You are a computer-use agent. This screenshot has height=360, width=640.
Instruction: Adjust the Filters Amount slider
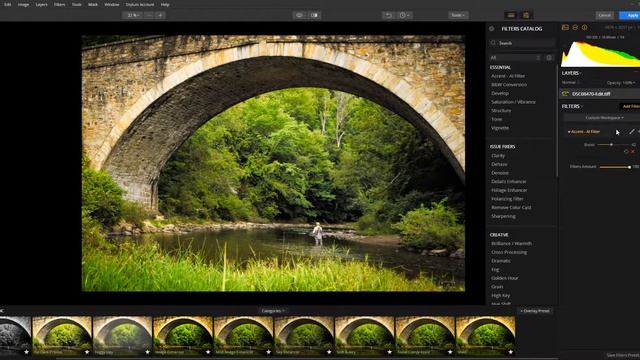tap(615, 167)
